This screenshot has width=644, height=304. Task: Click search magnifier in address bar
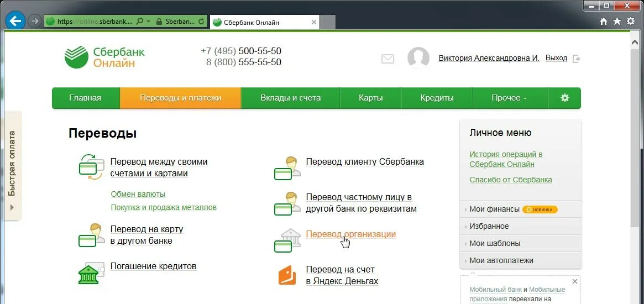pyautogui.click(x=140, y=22)
